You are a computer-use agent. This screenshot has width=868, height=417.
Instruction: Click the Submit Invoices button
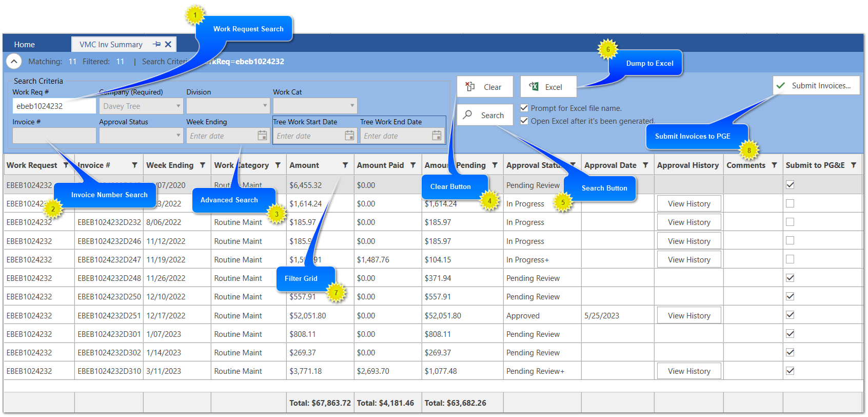(816, 86)
